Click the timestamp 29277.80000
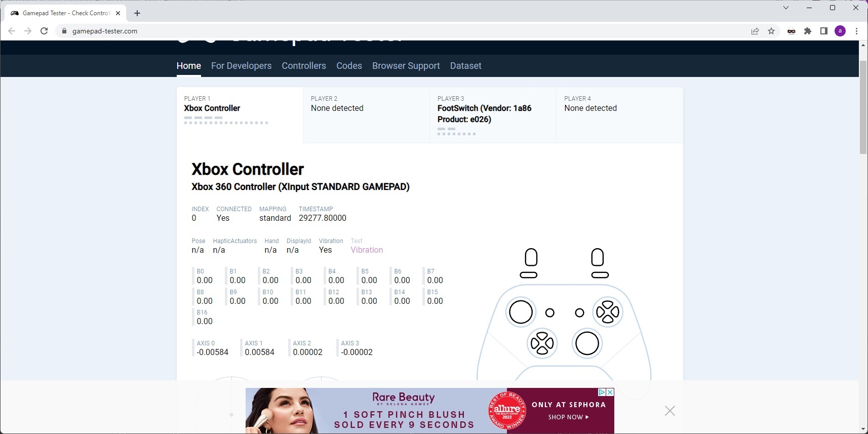868x434 pixels. [323, 218]
